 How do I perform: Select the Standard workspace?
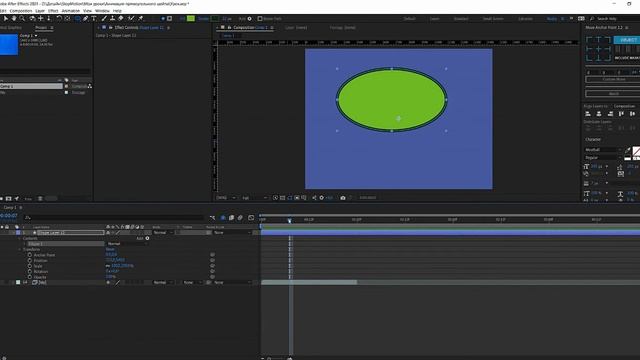pyautogui.click(x=461, y=19)
